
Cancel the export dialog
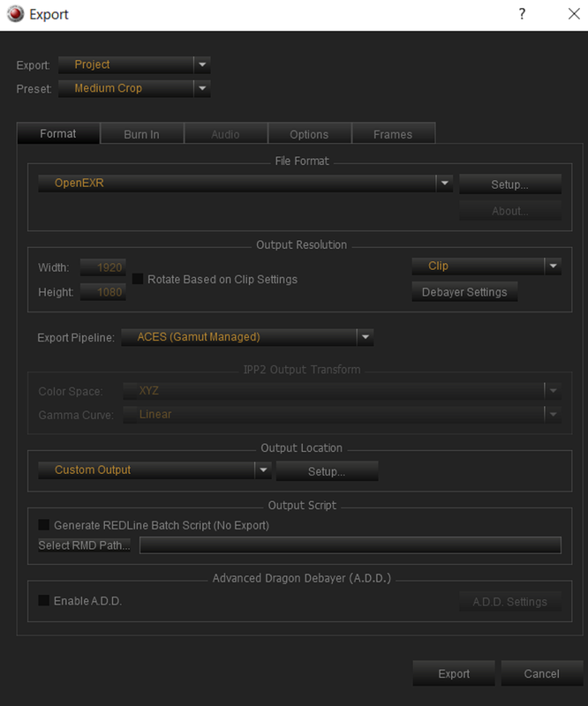[541, 673]
